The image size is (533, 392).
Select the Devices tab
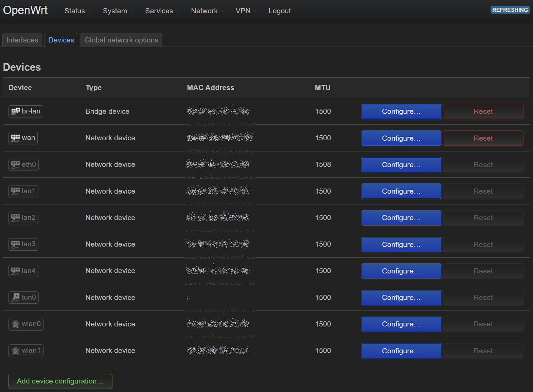coord(61,40)
